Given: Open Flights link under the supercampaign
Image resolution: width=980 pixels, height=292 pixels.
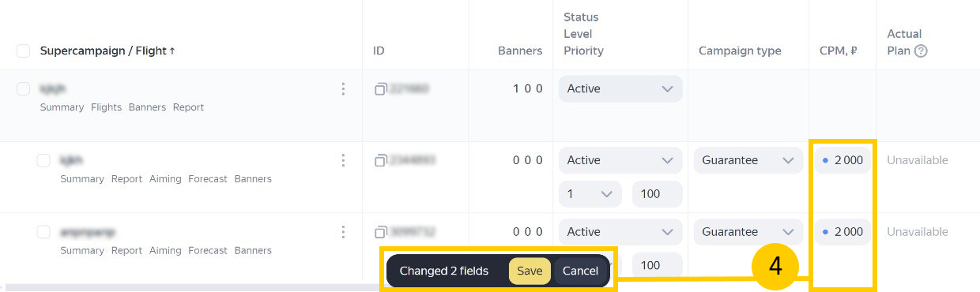Looking at the screenshot, I should pos(106,107).
